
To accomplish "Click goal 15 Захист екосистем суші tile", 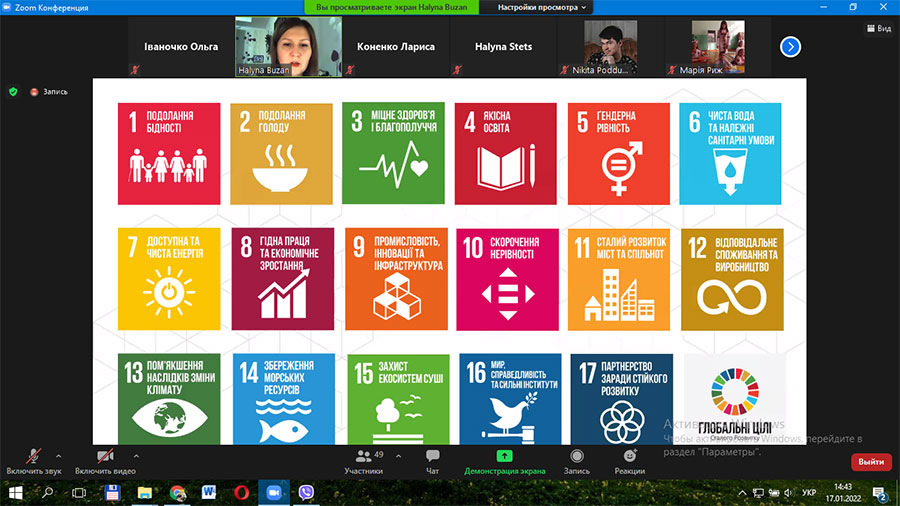I will coord(398,399).
